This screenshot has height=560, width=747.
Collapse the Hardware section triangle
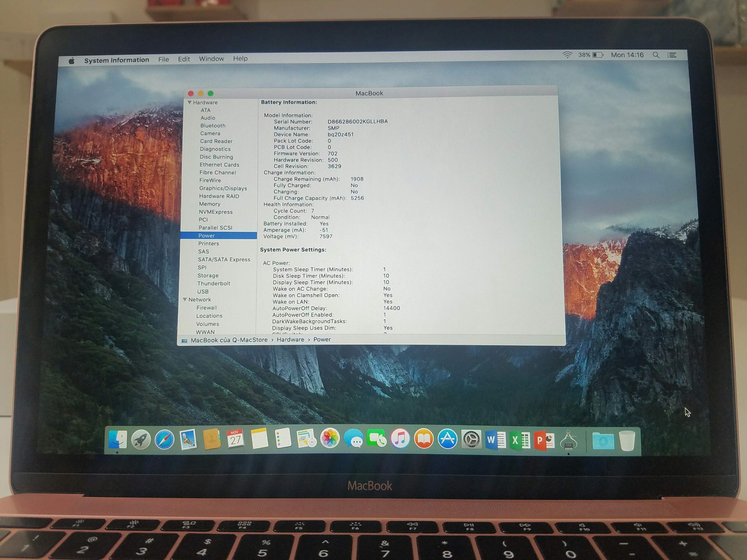[189, 102]
